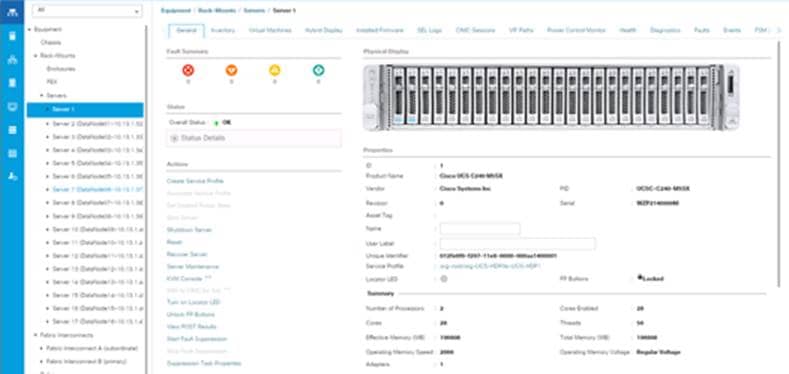Switch to the Power Control Monitor tab
The width and height of the screenshot is (789, 374).
(576, 31)
